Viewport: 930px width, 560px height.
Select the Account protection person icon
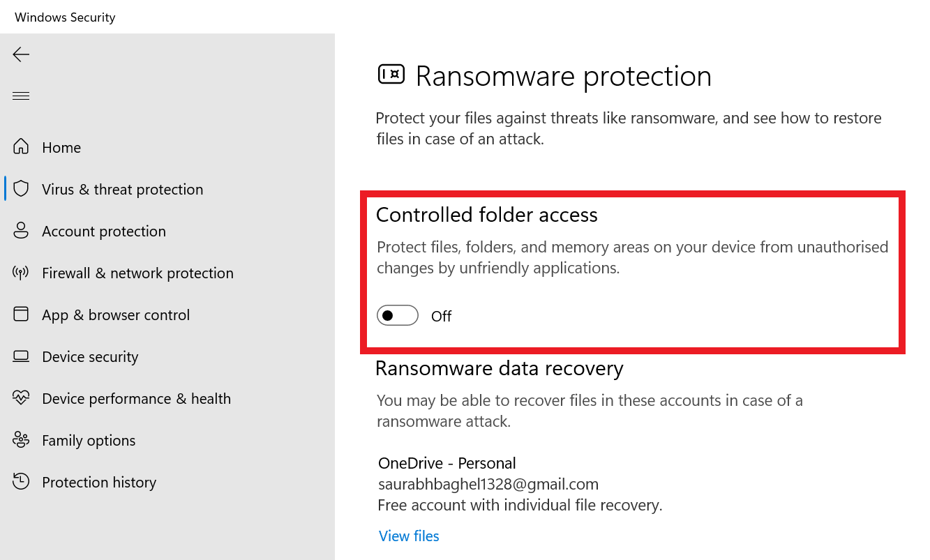click(x=21, y=231)
